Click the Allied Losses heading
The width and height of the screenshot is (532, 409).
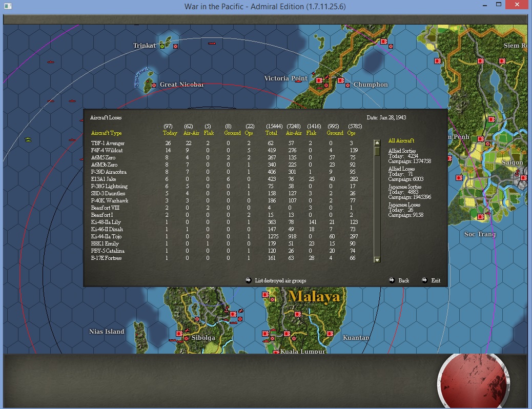401,169
